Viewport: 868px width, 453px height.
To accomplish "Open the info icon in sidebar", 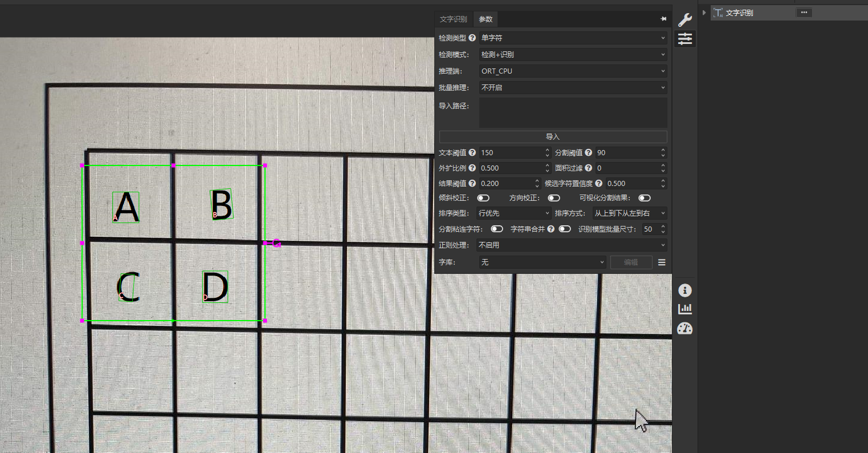I will tap(684, 290).
